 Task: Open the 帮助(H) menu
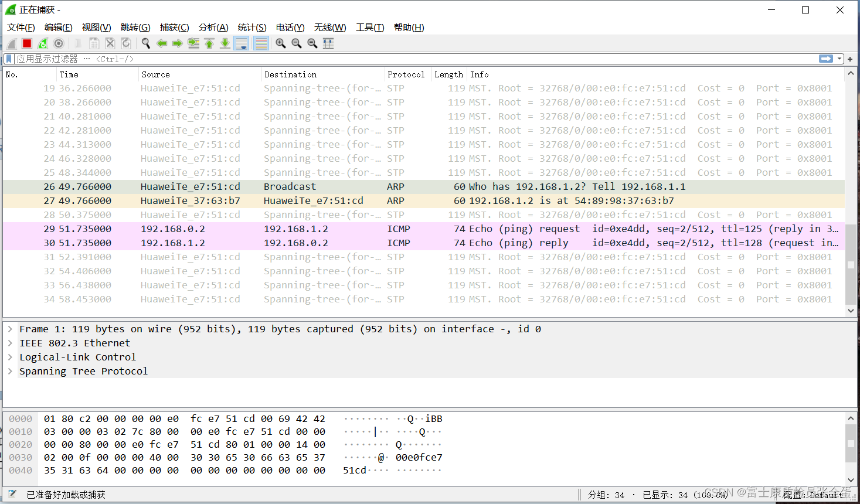(409, 28)
